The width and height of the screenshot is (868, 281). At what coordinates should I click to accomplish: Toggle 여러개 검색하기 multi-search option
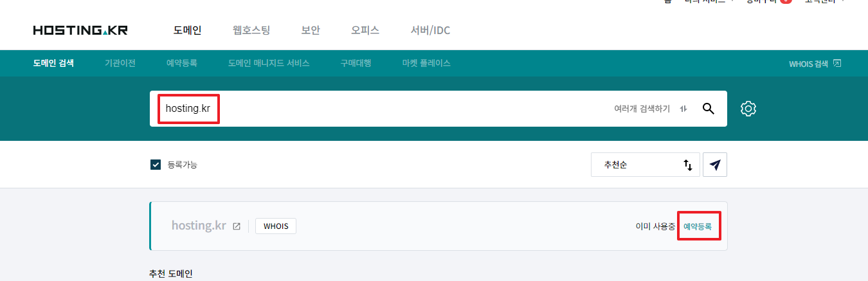650,109
